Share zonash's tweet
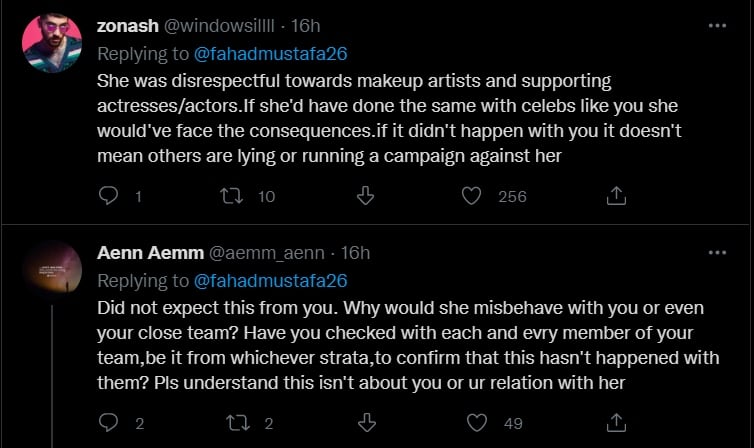This screenshot has height=448, width=754. pos(617,196)
